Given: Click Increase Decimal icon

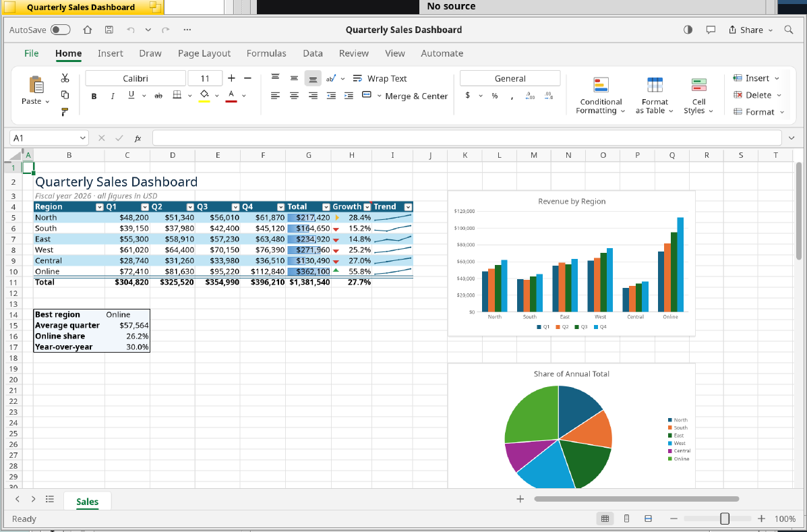Looking at the screenshot, I should [x=530, y=96].
